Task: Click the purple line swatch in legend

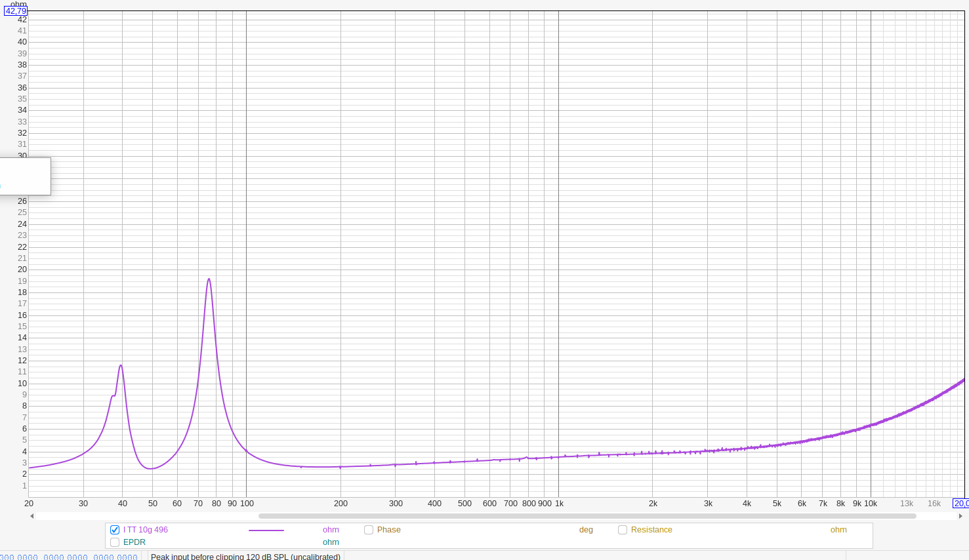Action: click(266, 530)
